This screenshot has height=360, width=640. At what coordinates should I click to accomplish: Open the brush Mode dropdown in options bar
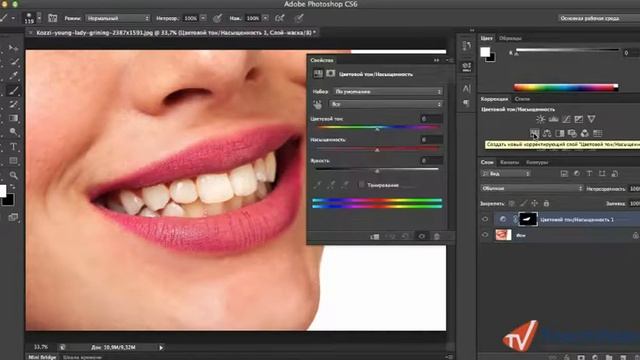click(x=118, y=18)
